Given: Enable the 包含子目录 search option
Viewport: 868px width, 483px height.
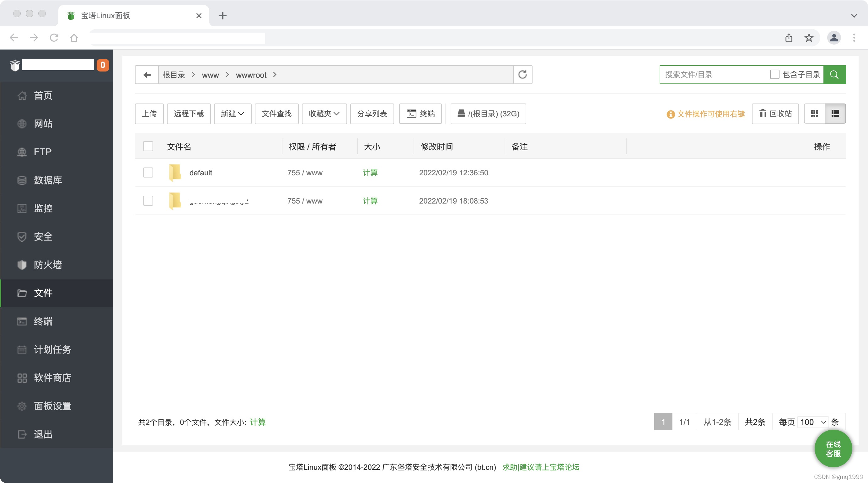Looking at the screenshot, I should tap(774, 74).
